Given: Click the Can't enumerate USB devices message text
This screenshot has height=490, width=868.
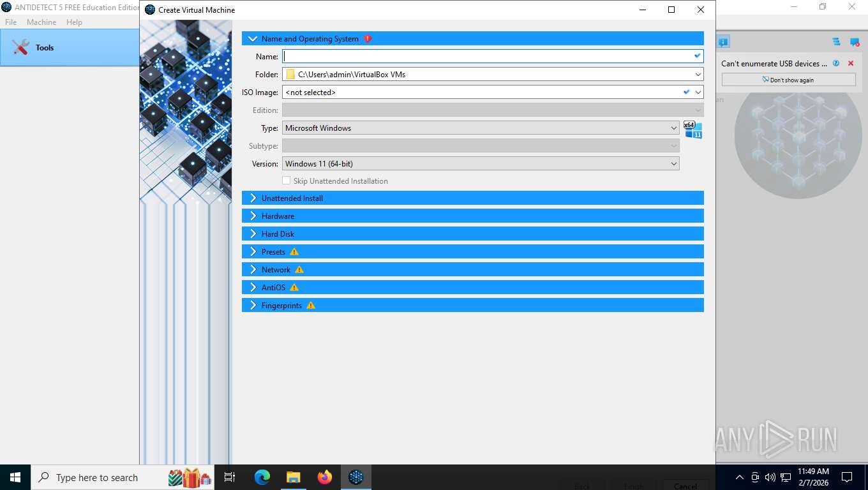Looking at the screenshot, I should click(774, 63).
